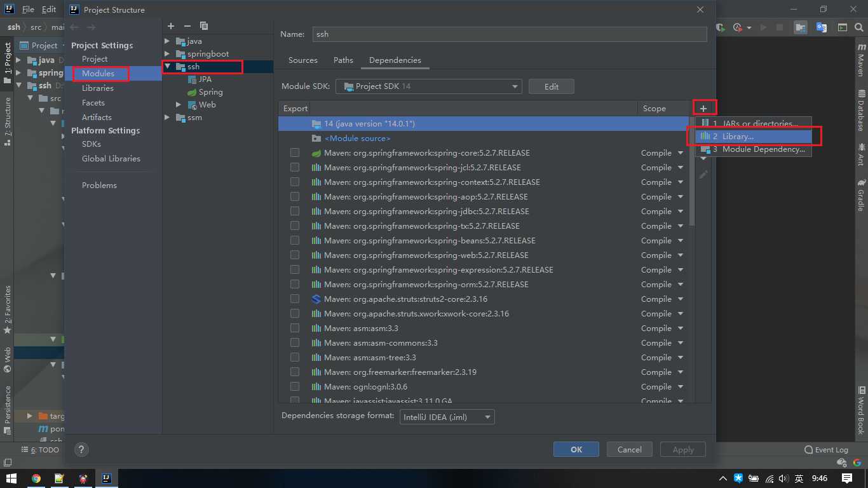
Task: Click the dependencies list vertical scrollbar
Action: point(691,172)
